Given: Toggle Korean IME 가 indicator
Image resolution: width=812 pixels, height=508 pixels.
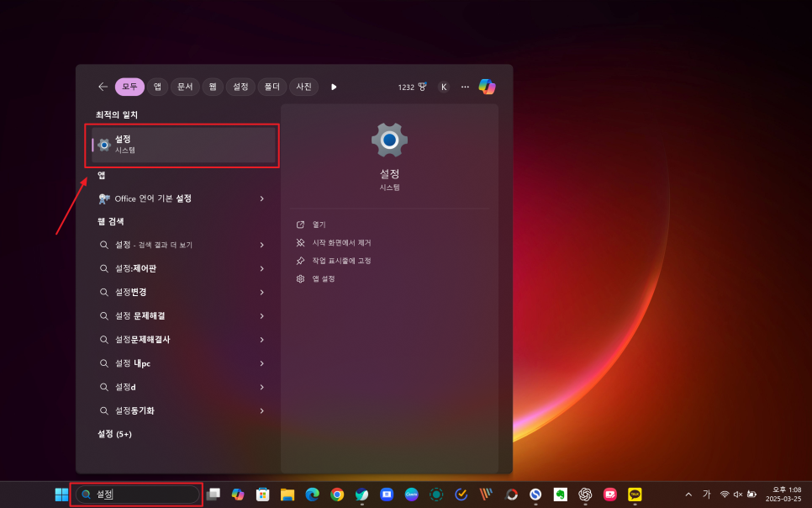Looking at the screenshot, I should (x=707, y=495).
